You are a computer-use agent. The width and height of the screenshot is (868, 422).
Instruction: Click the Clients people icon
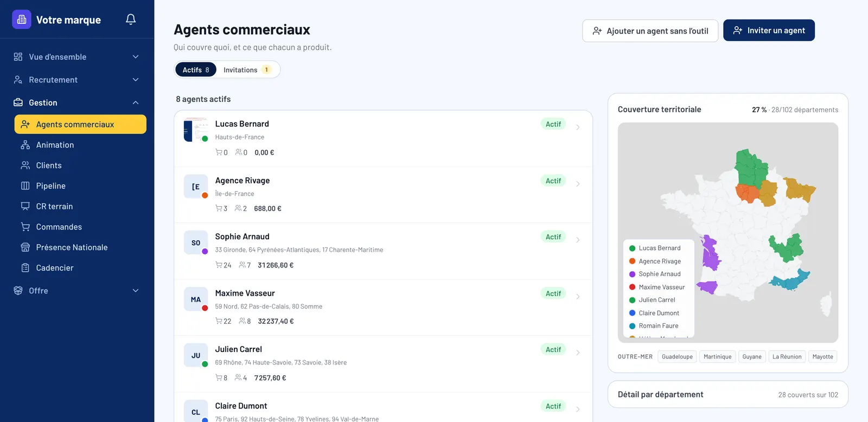pos(25,165)
